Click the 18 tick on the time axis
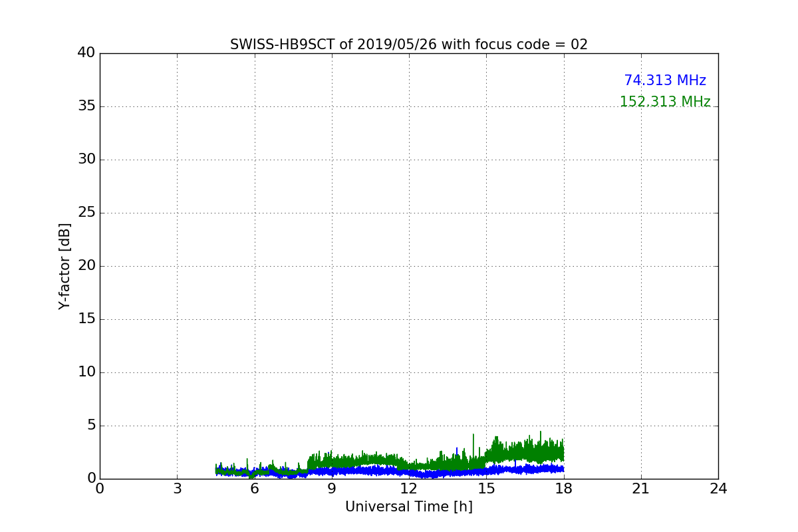798x532 pixels. tap(564, 489)
